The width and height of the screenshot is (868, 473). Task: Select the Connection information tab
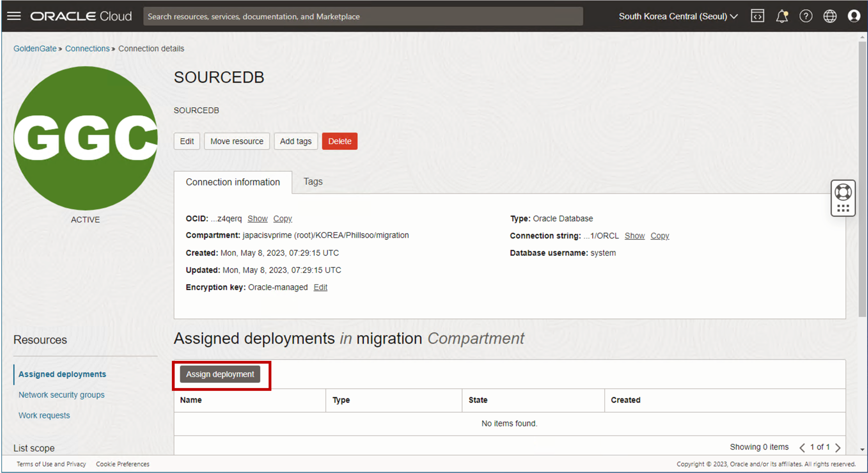tap(232, 182)
